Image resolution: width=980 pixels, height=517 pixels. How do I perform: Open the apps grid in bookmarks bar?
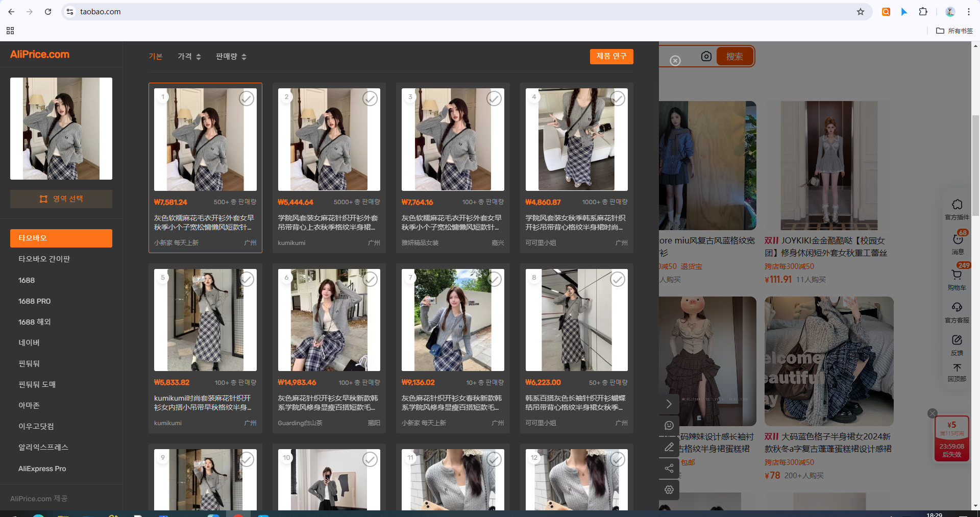click(x=10, y=31)
